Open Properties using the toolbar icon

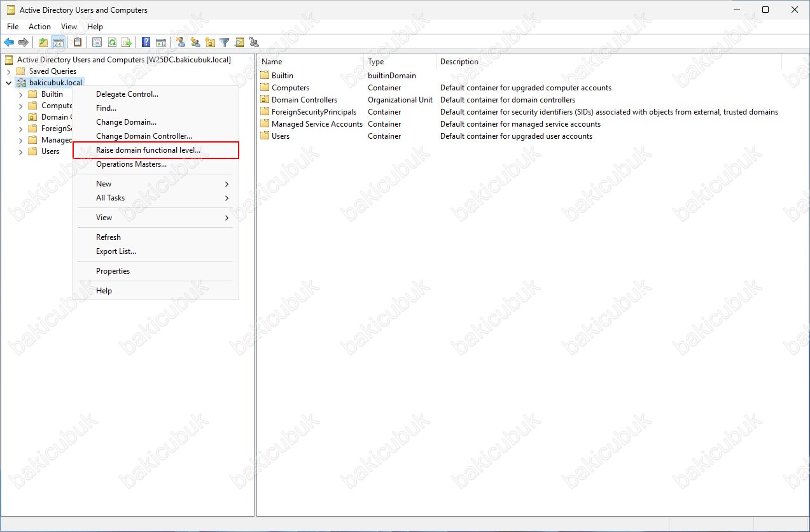coord(97,43)
